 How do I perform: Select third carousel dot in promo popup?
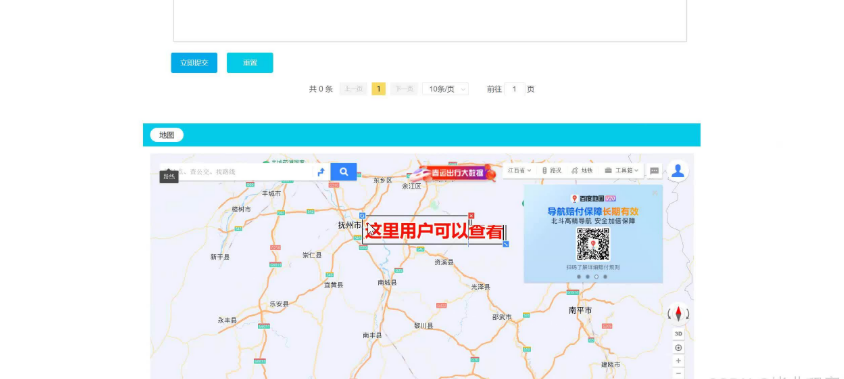[596, 277]
